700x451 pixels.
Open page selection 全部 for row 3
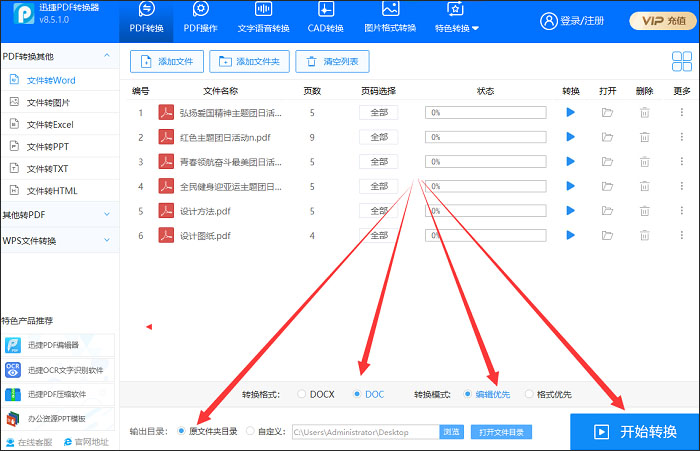pyautogui.click(x=379, y=162)
